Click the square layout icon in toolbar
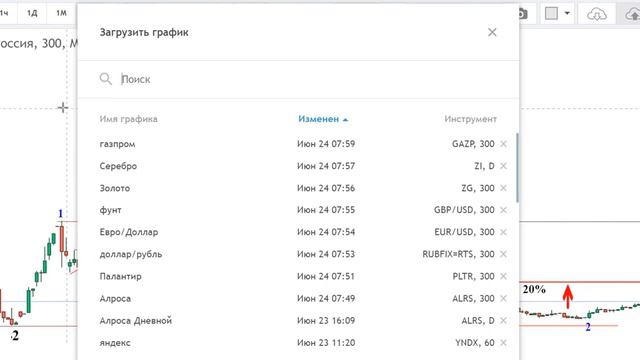 551,13
